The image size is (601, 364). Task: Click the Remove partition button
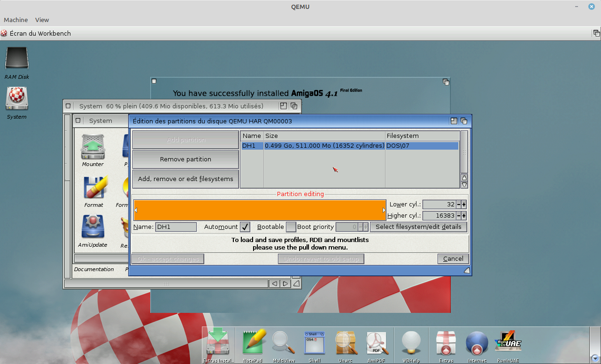pos(185,159)
